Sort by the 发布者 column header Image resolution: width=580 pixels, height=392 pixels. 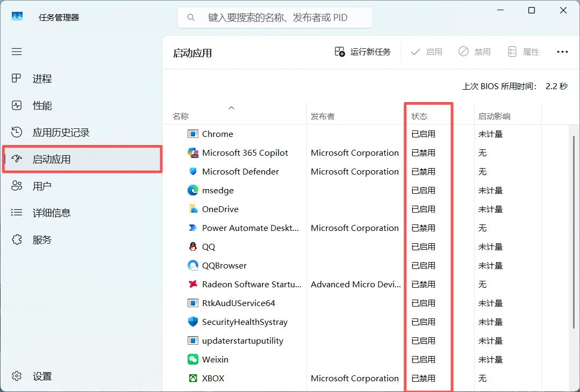pos(355,113)
